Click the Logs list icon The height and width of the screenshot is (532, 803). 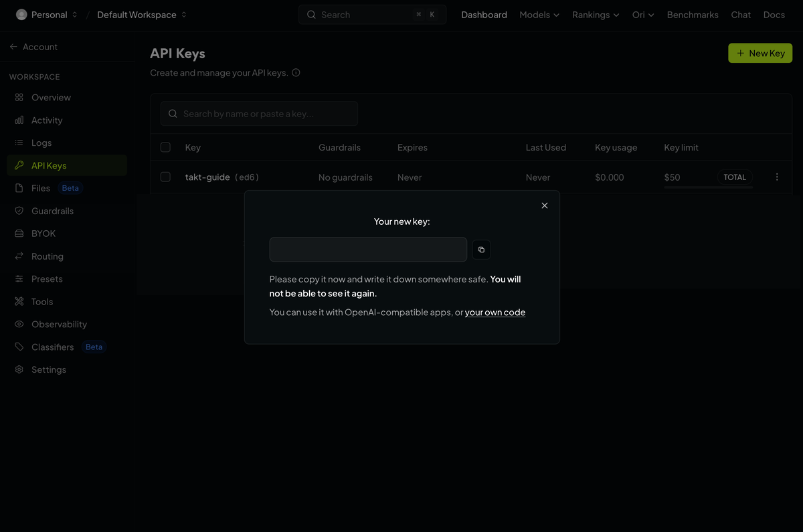[19, 143]
